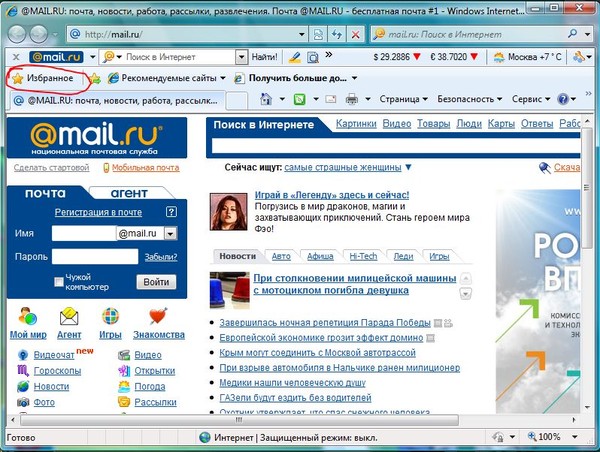Select the Hi-Tech news tab
The width and height of the screenshot is (600, 452).
point(363,256)
